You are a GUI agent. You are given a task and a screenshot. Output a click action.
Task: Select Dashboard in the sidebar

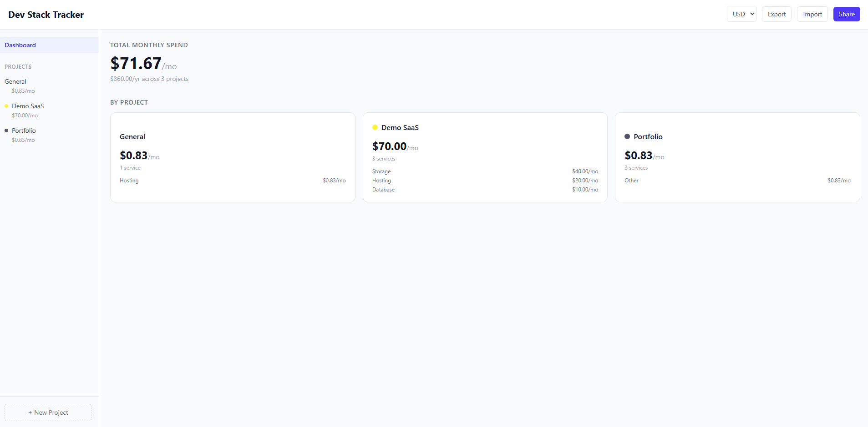(x=20, y=45)
